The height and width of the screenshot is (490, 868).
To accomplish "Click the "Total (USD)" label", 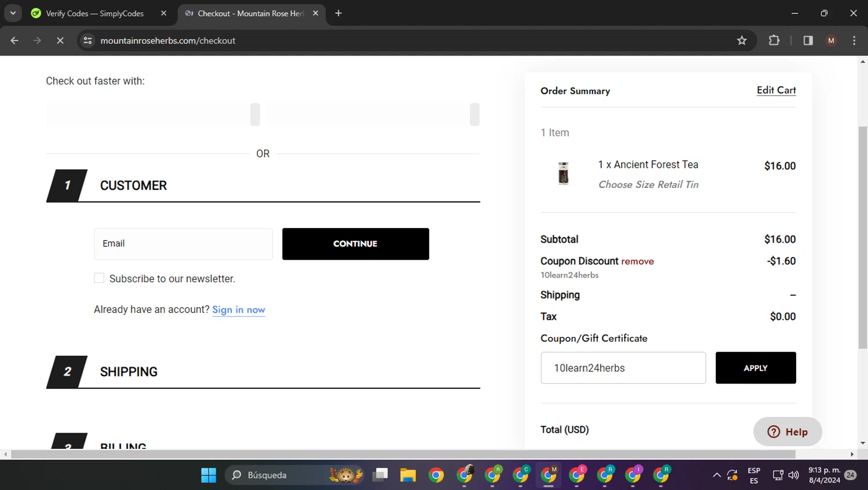I will click(565, 430).
